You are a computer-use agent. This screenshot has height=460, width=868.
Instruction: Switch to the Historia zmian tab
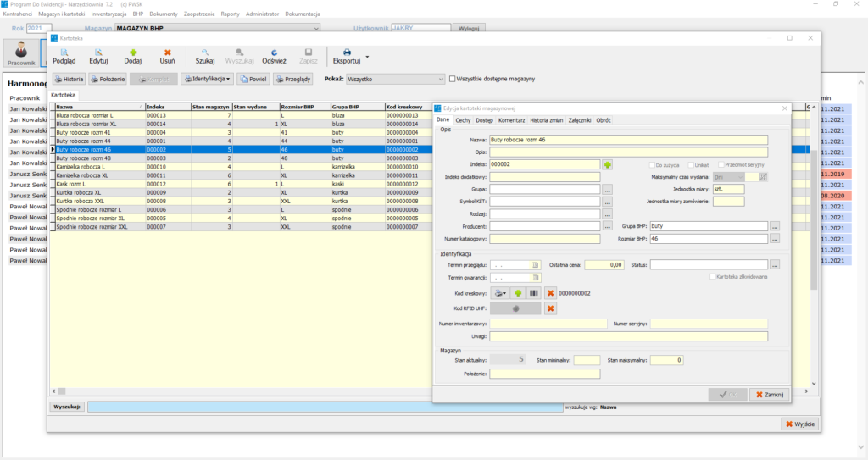pos(546,120)
